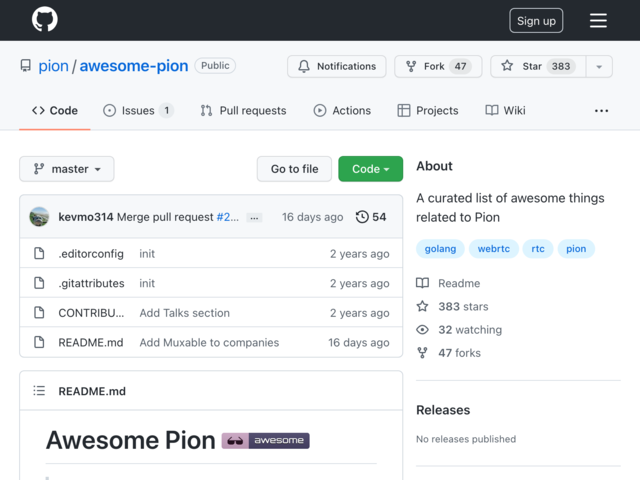Click the repository icon beside pion
This screenshot has height=480, width=640.
coord(26,66)
